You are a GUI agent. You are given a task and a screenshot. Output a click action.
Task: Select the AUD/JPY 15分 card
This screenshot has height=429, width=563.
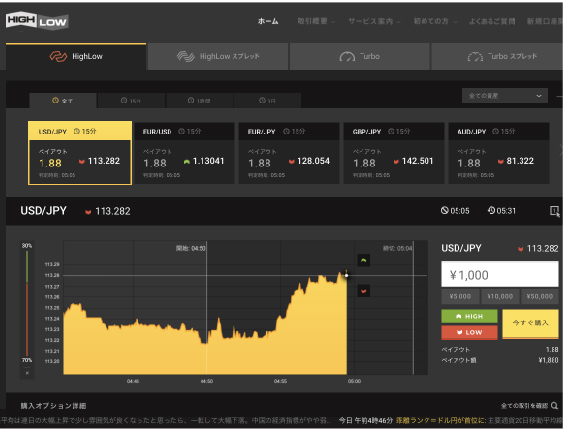(499, 153)
